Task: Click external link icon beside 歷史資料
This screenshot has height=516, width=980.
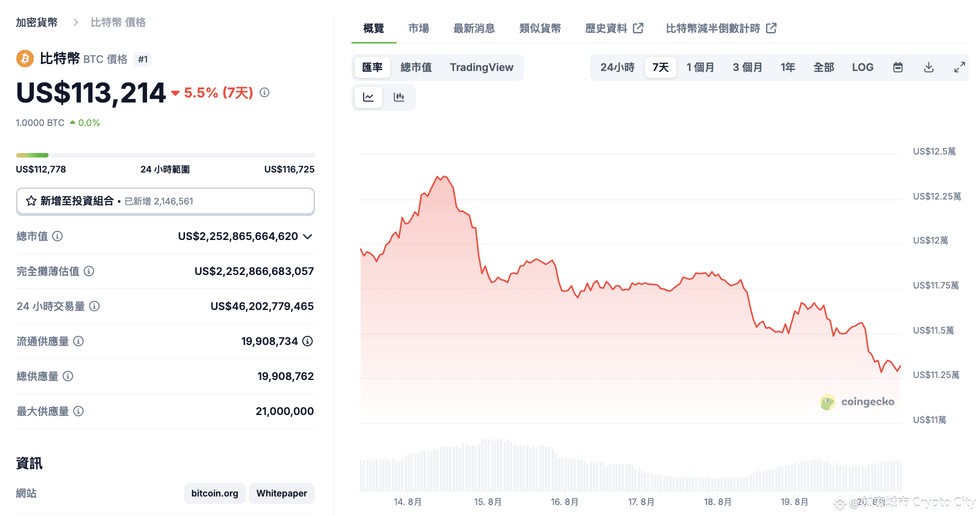Action: click(638, 28)
